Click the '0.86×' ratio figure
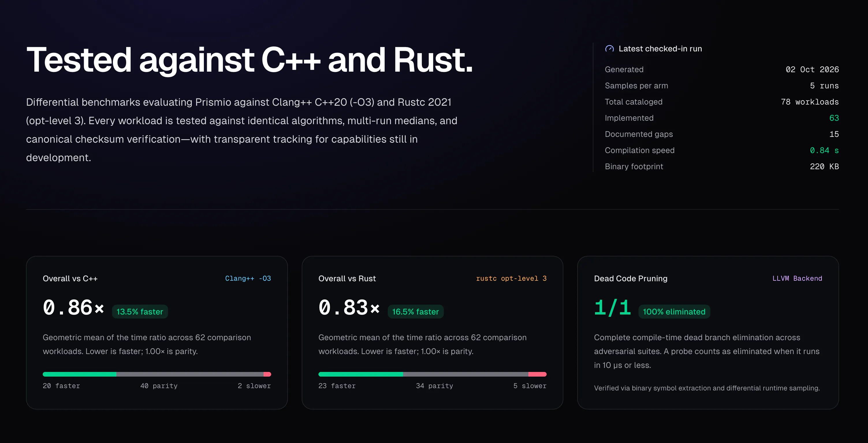Screen dimensions: 868x443 (x=73, y=307)
